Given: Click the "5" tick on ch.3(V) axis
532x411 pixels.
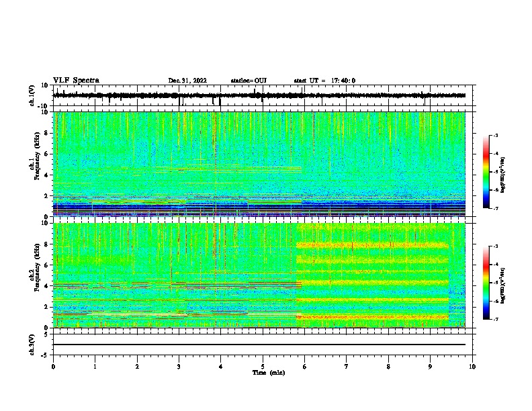Looking at the screenshot, I should (x=46, y=334).
